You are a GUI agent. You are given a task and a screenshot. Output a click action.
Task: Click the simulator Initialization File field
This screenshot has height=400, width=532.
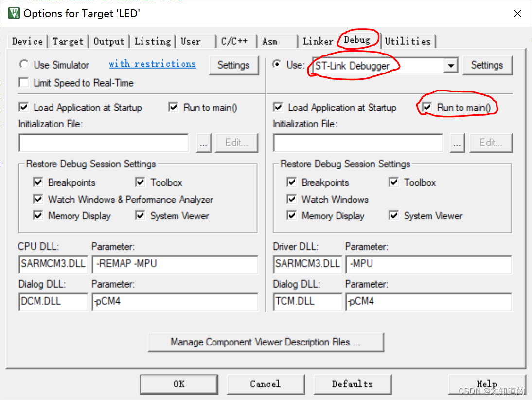(104, 143)
